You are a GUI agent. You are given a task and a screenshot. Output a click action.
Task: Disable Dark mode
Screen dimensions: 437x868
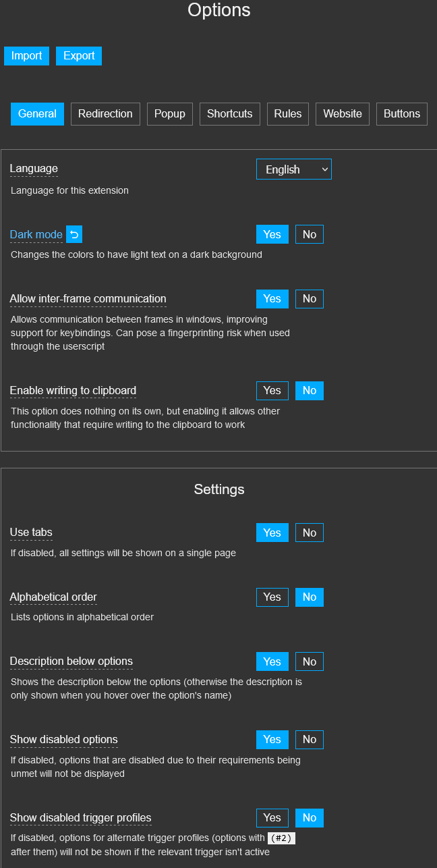[309, 234]
